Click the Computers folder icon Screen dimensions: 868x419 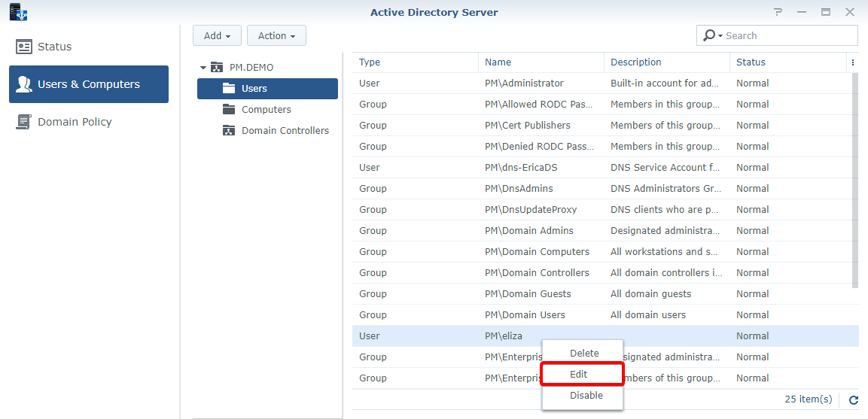tap(229, 110)
